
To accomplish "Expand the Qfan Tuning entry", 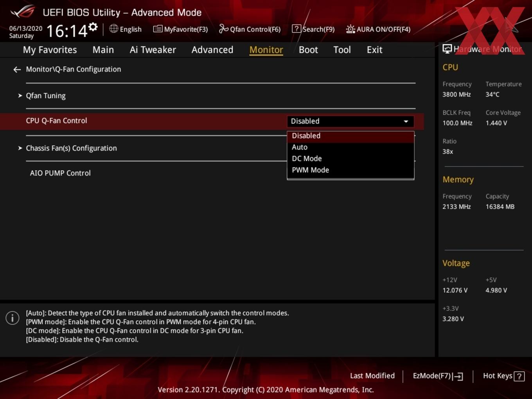I will point(46,96).
